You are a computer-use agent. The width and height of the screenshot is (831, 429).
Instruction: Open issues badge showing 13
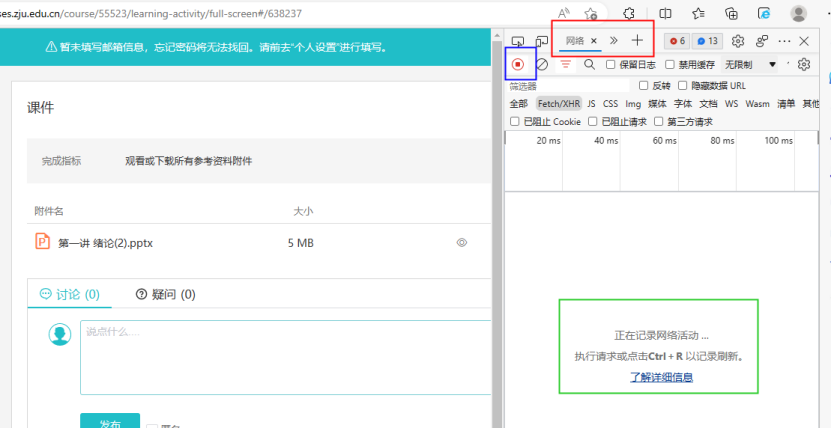tap(707, 41)
